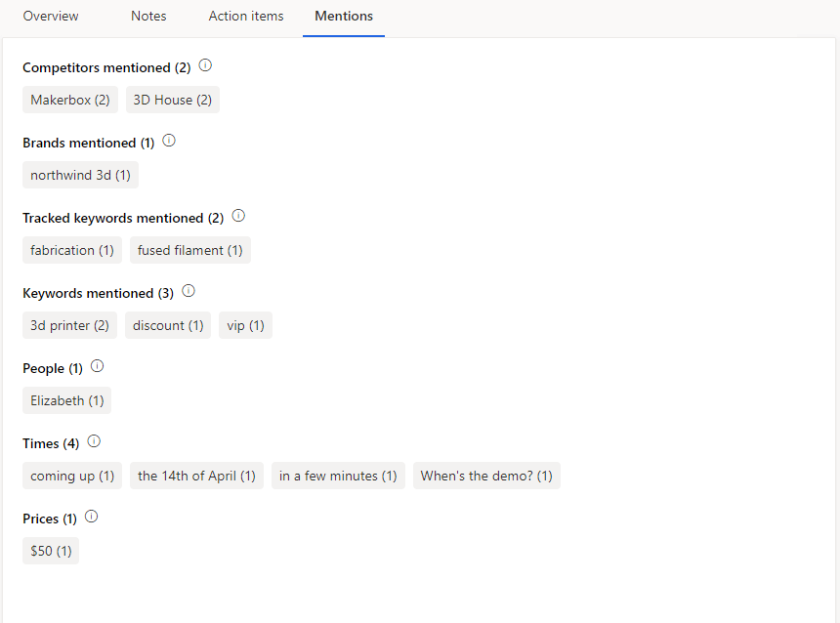
Task: Click the Times section info icon
Action: (x=94, y=442)
